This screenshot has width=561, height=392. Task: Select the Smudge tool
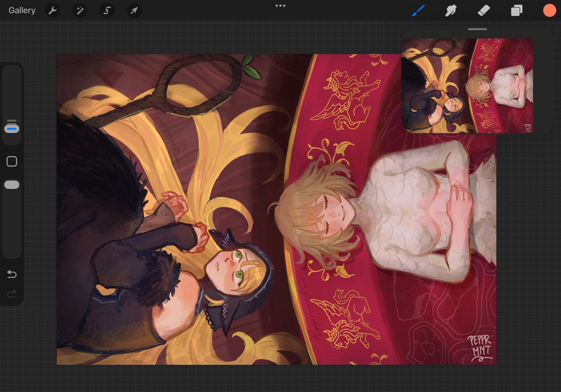451,10
